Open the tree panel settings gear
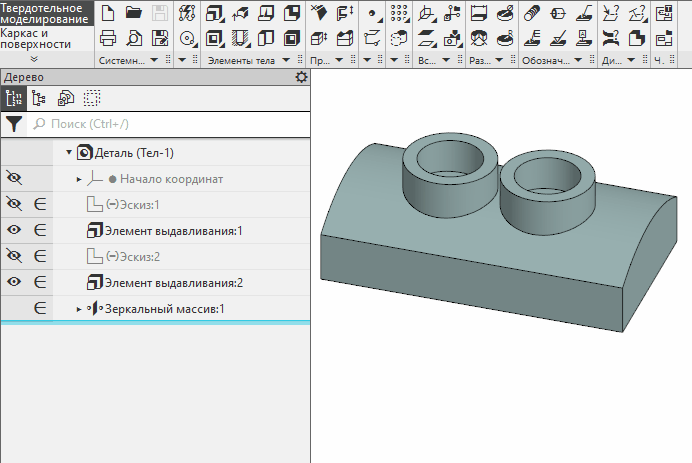Image resolution: width=692 pixels, height=463 pixels. tap(301, 77)
